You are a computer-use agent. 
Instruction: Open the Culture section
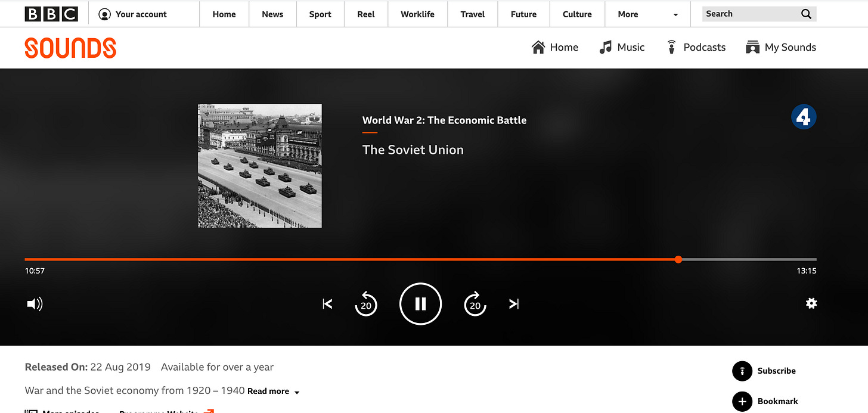(577, 14)
